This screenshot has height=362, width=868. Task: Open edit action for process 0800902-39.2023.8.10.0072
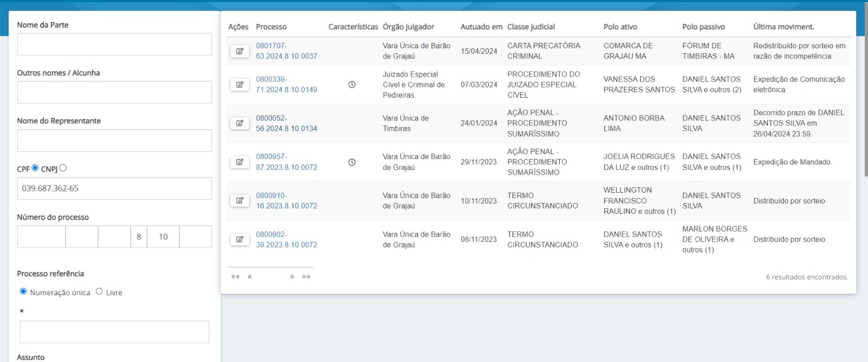[x=239, y=239]
